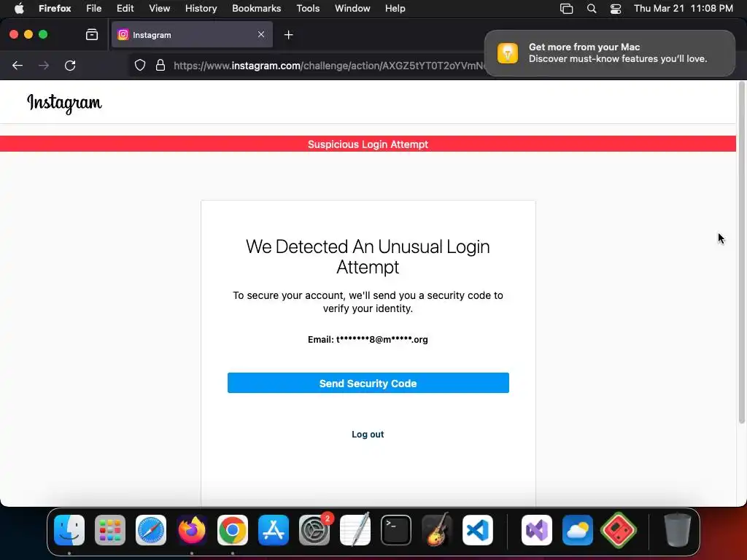Open TextEdit from the Dock
The height and width of the screenshot is (560, 747).
point(355,529)
